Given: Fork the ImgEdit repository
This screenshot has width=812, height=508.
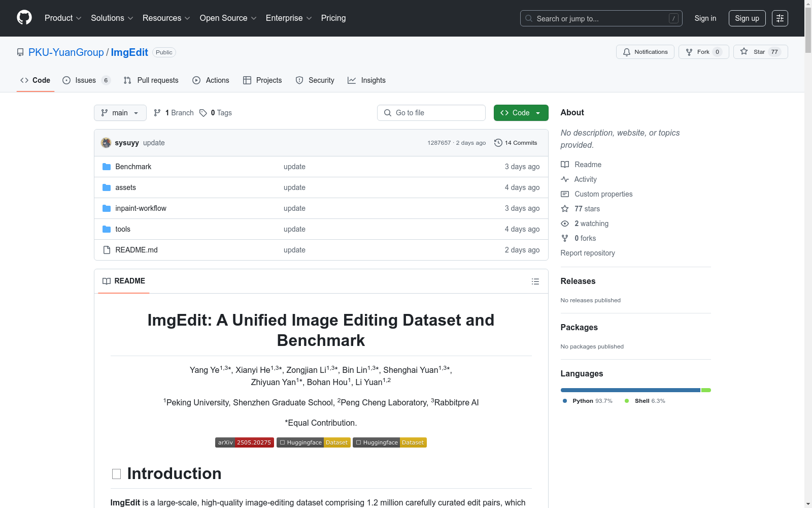Looking at the screenshot, I should [x=703, y=52].
